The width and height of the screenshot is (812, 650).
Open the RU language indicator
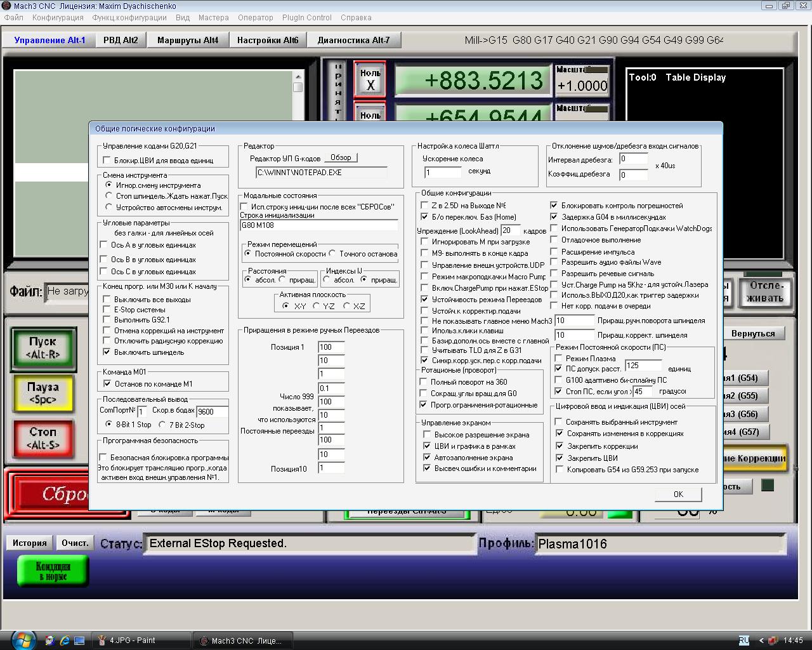pos(744,640)
